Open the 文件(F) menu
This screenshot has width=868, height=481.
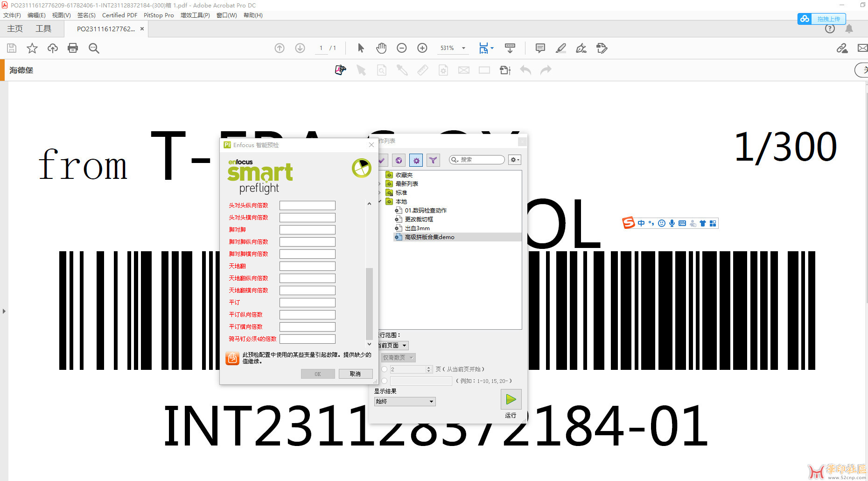12,15
